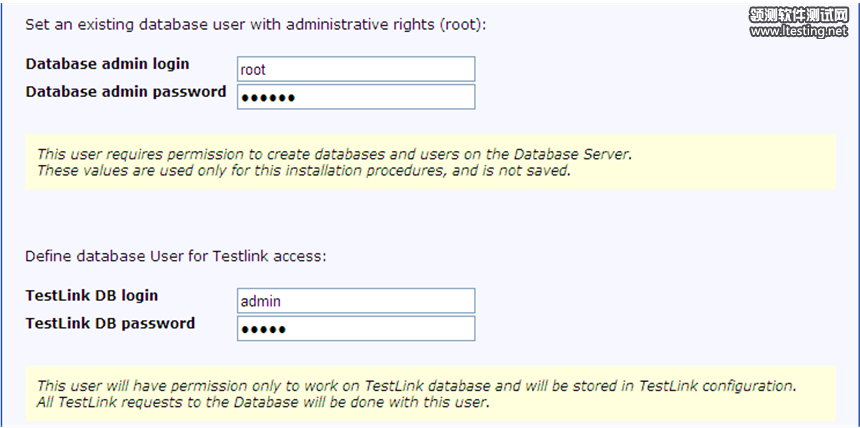
Task: Click the "Database admin login" label
Action: pyautogui.click(x=107, y=64)
